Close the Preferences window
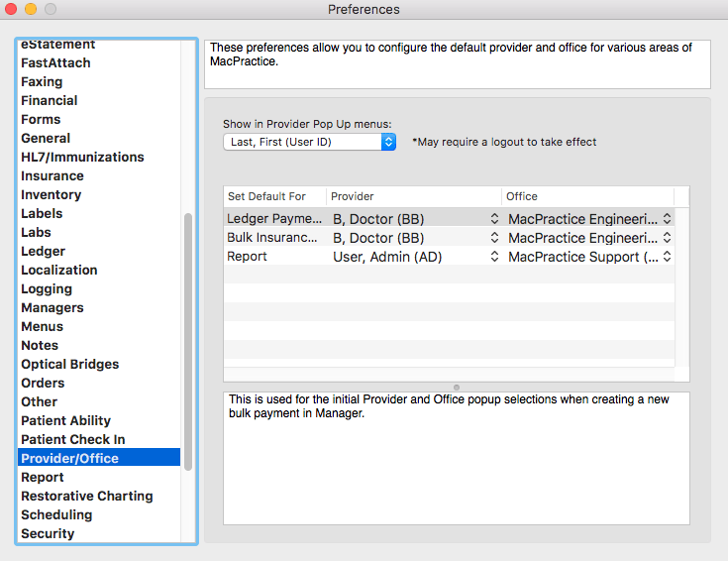This screenshot has height=561, width=728. click(x=11, y=9)
